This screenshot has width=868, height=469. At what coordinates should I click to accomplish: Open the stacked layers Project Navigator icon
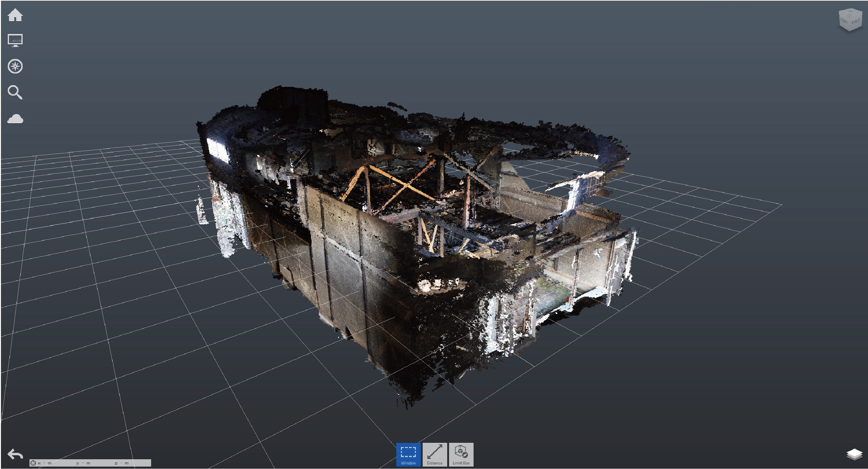(854, 454)
